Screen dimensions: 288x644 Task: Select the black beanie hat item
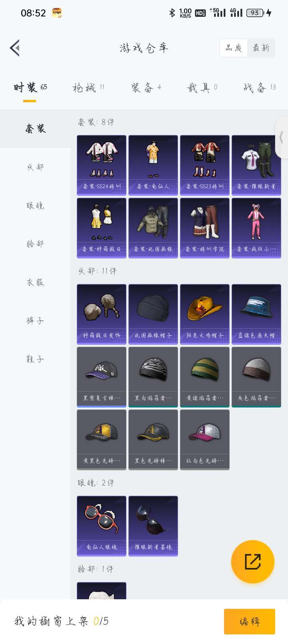(x=153, y=314)
